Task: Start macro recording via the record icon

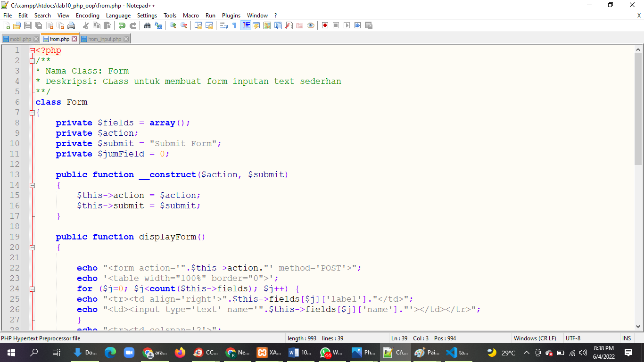Action: 325,25
